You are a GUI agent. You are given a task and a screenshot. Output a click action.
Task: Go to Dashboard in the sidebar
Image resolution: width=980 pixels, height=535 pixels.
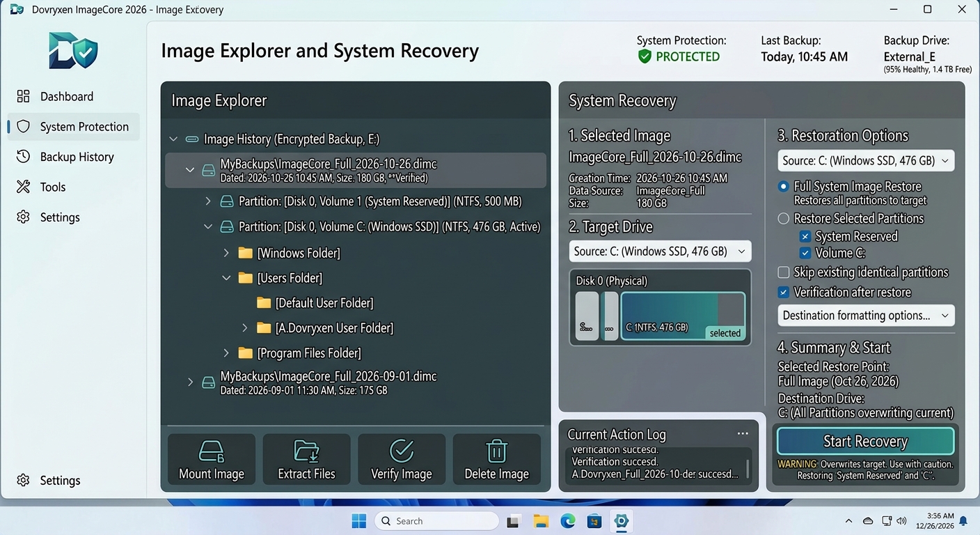tap(74, 96)
